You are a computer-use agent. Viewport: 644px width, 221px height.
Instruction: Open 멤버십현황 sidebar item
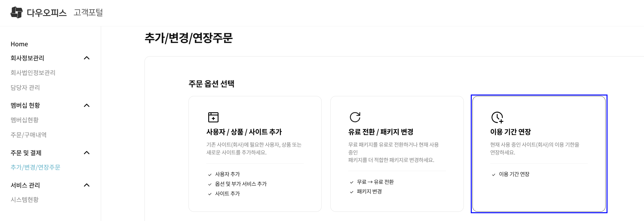click(x=24, y=120)
